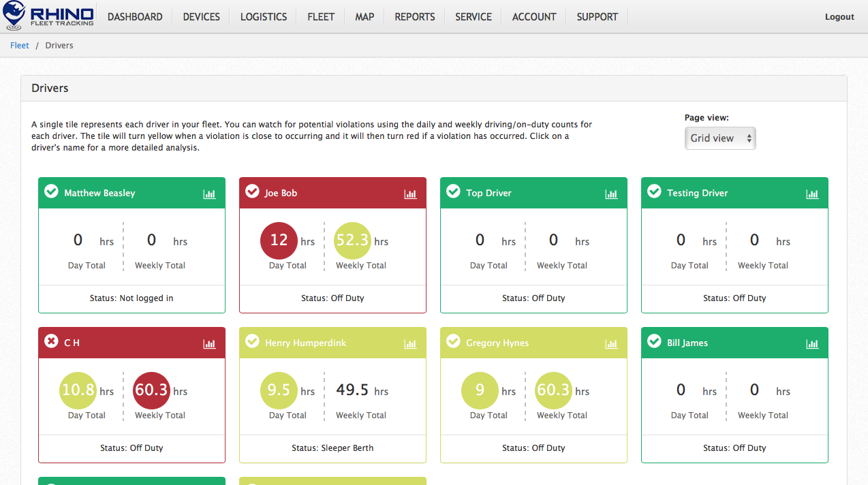Open the Map menu item
Viewport: 868px width, 485px height.
(x=365, y=16)
